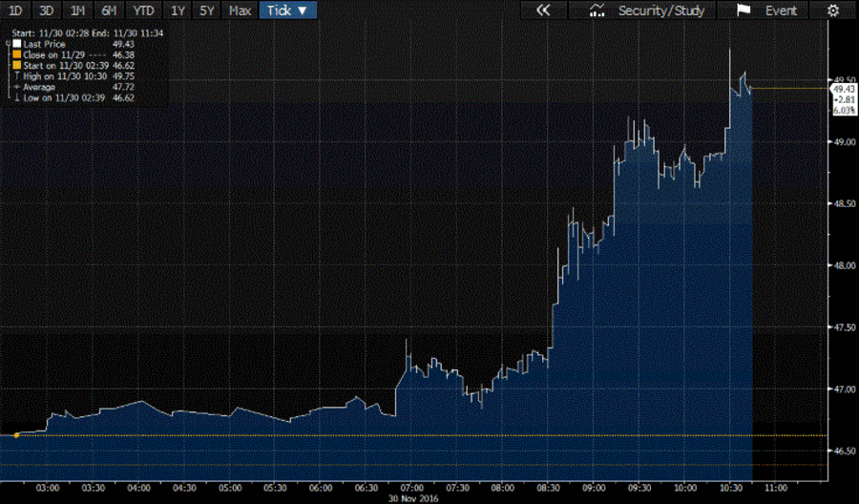Click the 04:00 time axis label
Viewport: 859px width, 504px height.
pos(138,488)
